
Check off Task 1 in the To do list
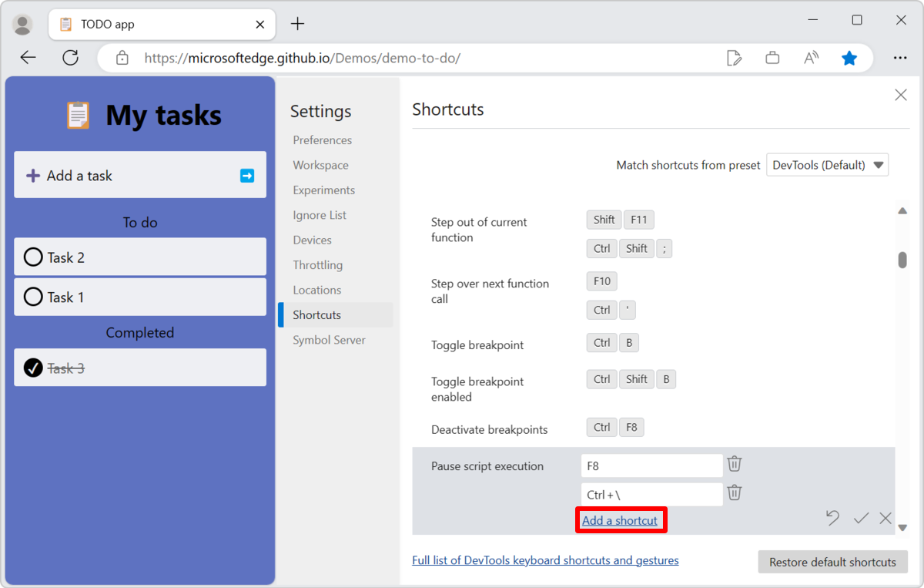(x=32, y=297)
